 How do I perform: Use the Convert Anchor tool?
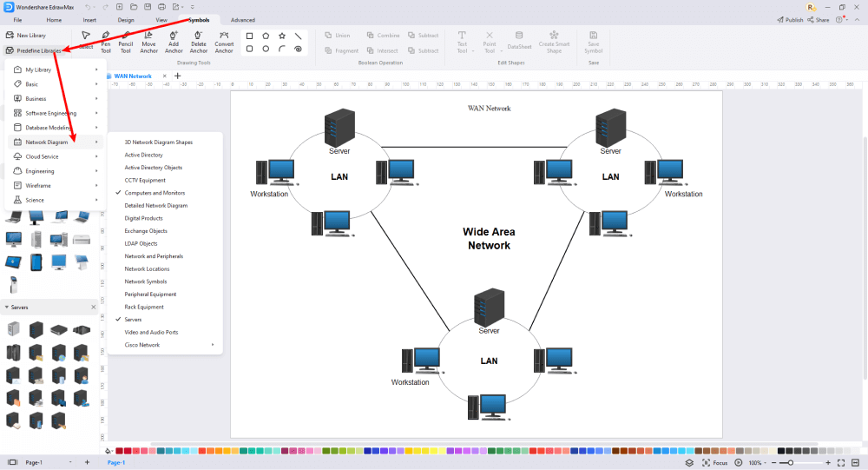tap(224, 42)
